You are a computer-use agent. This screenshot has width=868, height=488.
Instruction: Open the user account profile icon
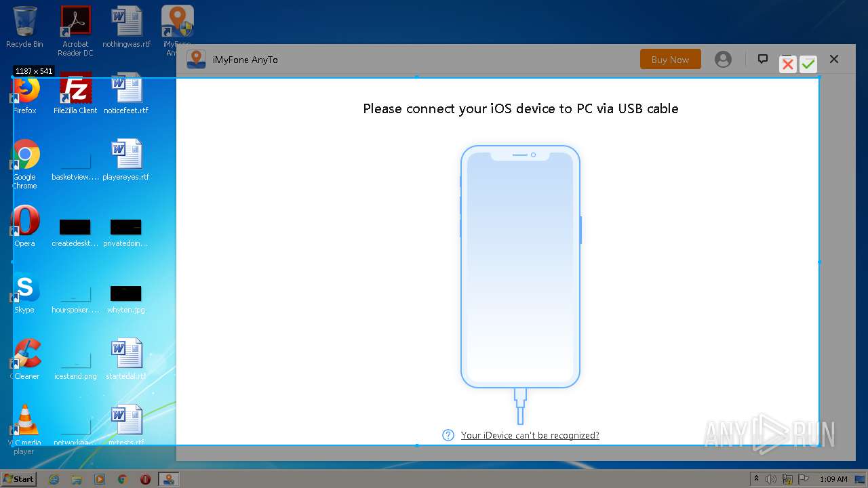click(724, 60)
